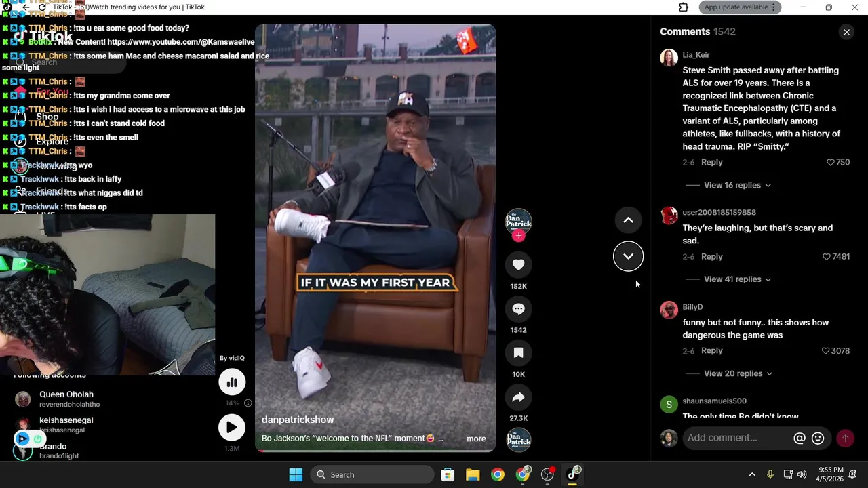Expand View 20 replies

[x=738, y=373]
